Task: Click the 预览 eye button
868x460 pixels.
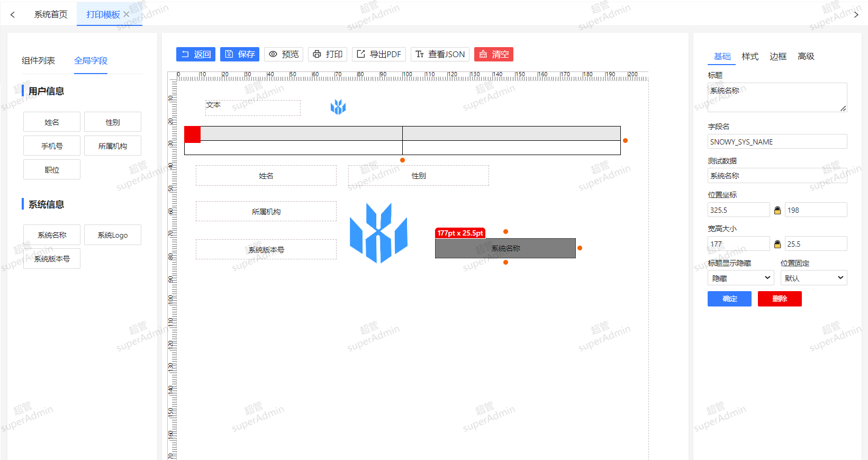Action: coord(284,54)
